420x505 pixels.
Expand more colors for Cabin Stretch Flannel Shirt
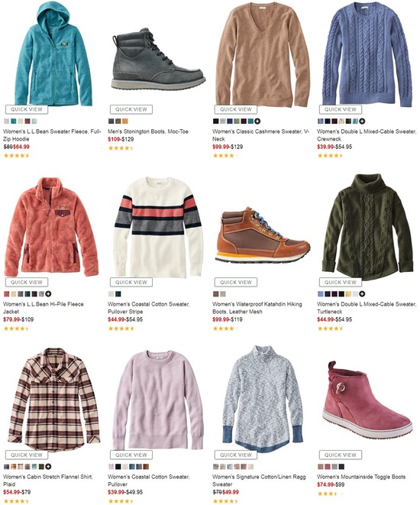point(48,466)
